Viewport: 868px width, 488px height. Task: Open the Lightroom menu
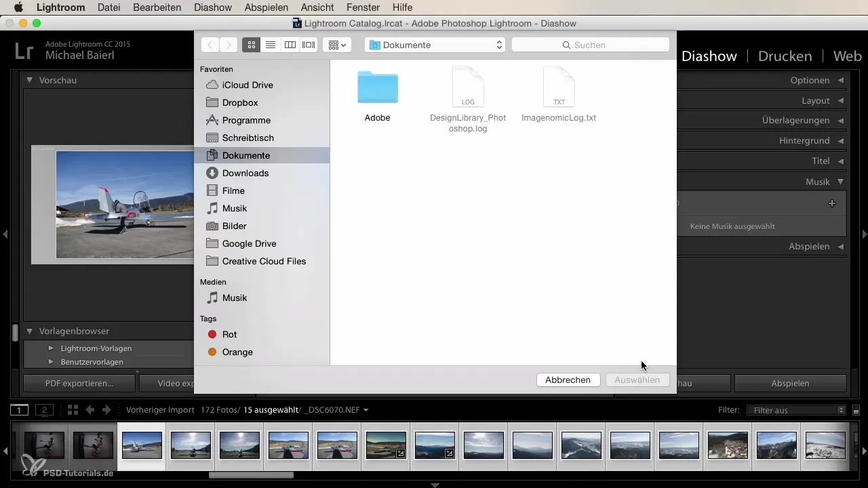[x=61, y=7]
